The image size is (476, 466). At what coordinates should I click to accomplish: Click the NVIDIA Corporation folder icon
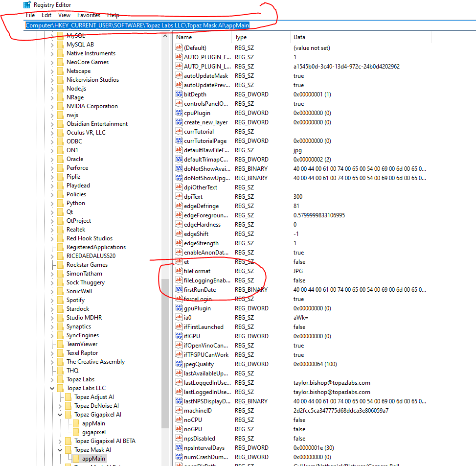tap(60, 106)
